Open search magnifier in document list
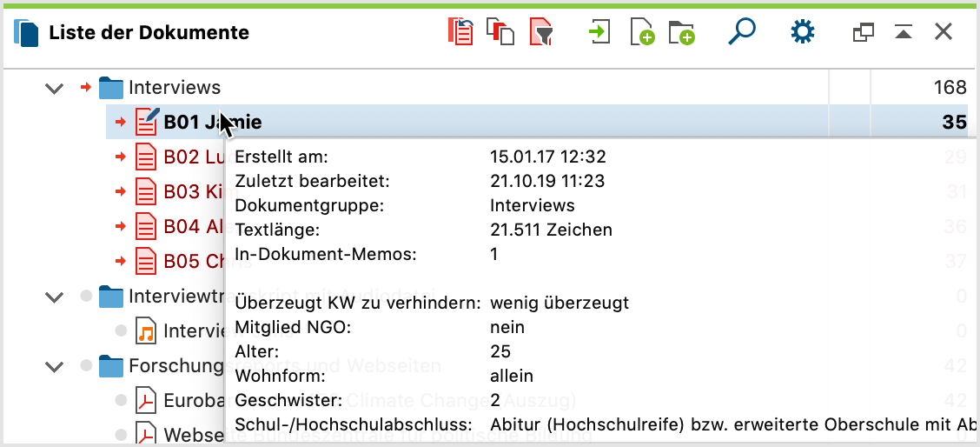 point(741,31)
